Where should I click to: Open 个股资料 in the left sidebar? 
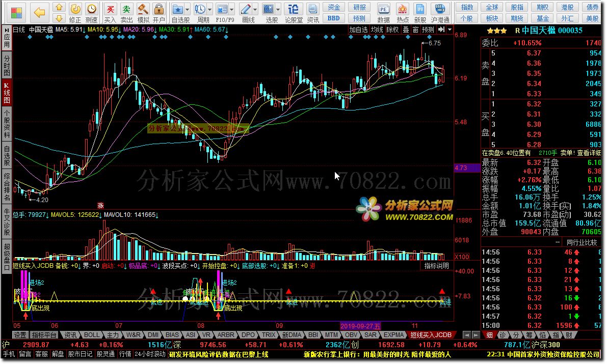tap(7, 124)
